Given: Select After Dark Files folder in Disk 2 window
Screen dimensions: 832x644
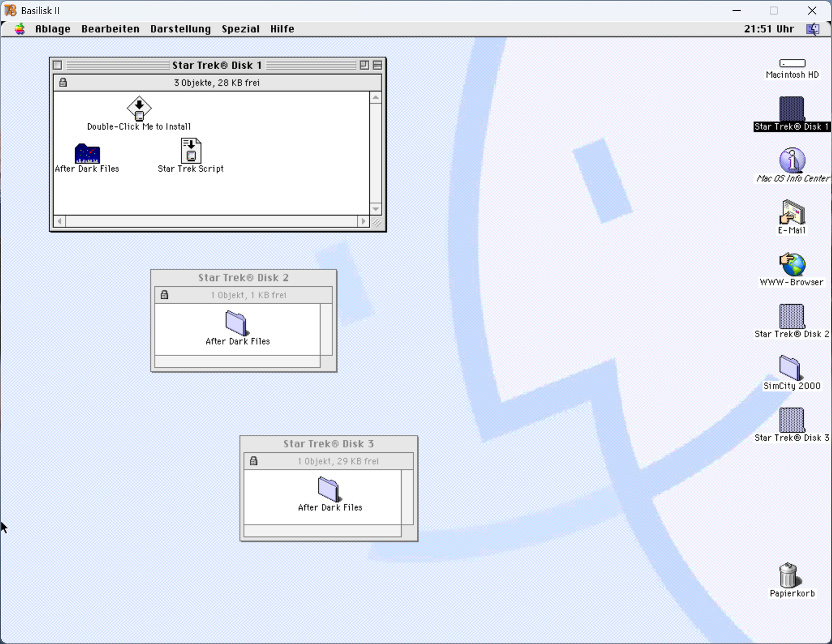Looking at the screenshot, I should [x=237, y=323].
